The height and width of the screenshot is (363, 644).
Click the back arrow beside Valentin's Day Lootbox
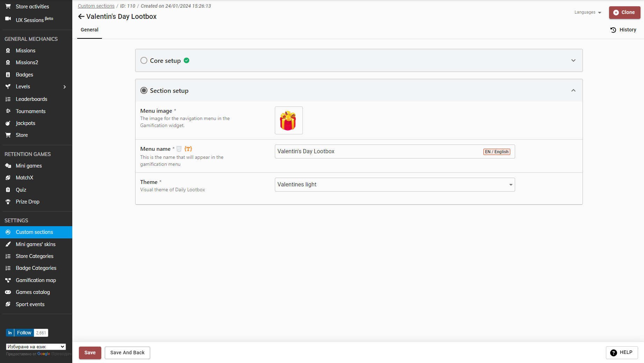tap(81, 16)
